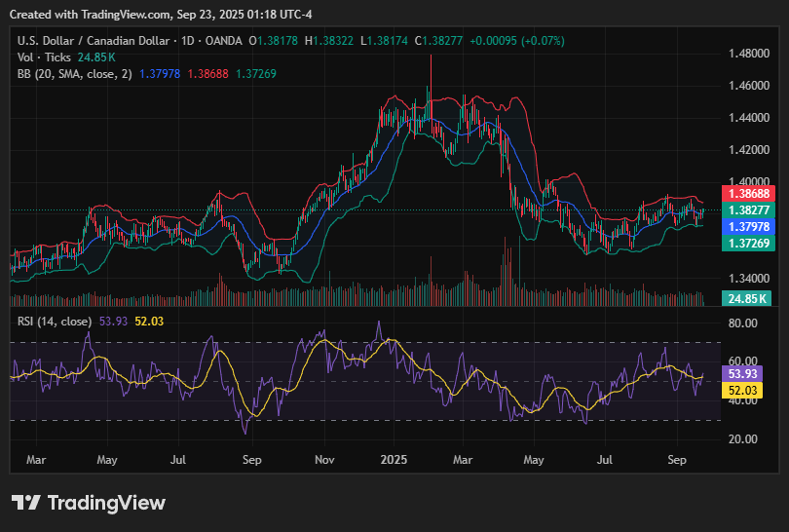Click the 24.85 K volume value in the legend
Image resolution: width=789 pixels, height=532 pixels.
[96, 57]
